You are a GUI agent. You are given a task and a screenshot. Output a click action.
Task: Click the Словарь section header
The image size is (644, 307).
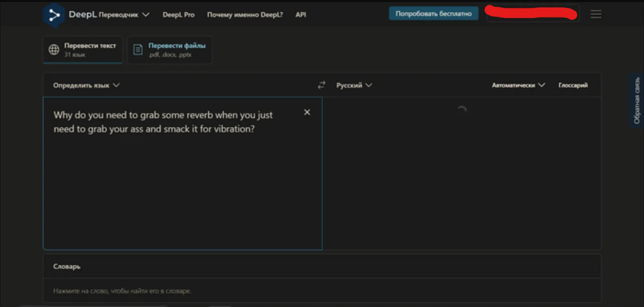[x=67, y=266]
